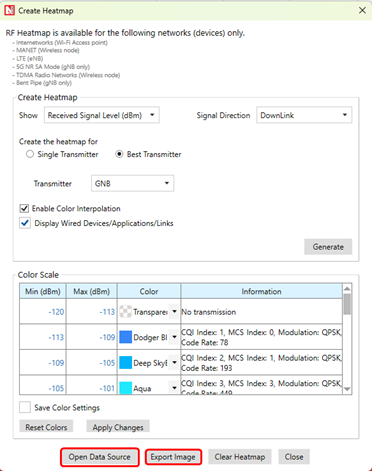Click the Dodger Blue color swatch
Image resolution: width=372 pixels, height=471 pixels.
pos(126,337)
